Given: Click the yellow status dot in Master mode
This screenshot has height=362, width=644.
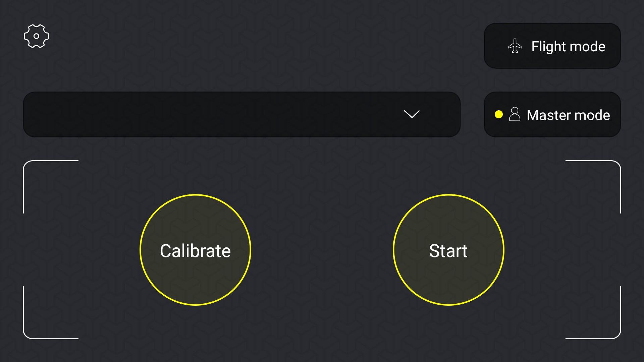Looking at the screenshot, I should tap(499, 115).
